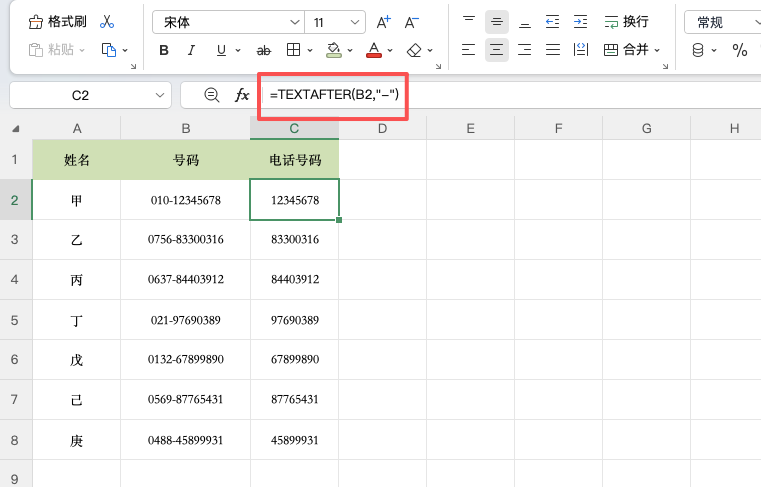Click cell containing 010-12345678
The width and height of the screenshot is (761, 487).
click(x=185, y=200)
